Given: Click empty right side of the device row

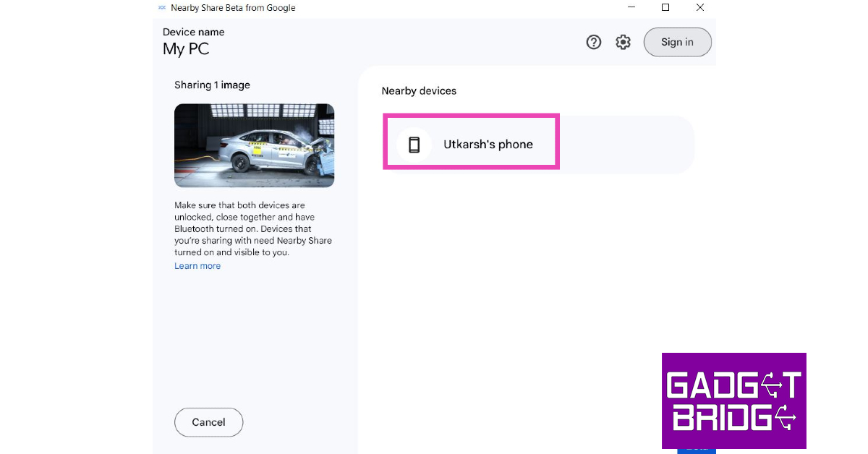Looking at the screenshot, I should coord(626,145).
